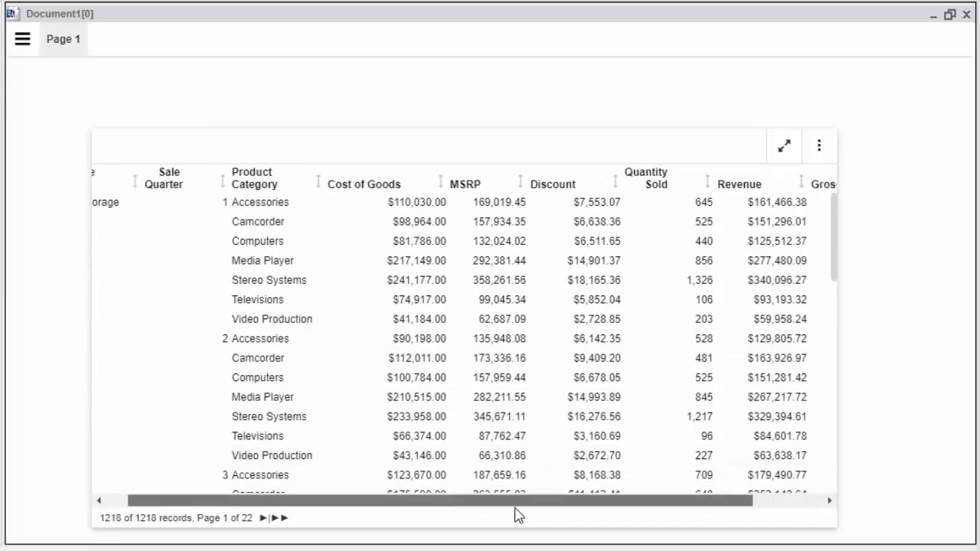Open the three-dot options menu
This screenshot has width=980, height=551.
tap(819, 145)
